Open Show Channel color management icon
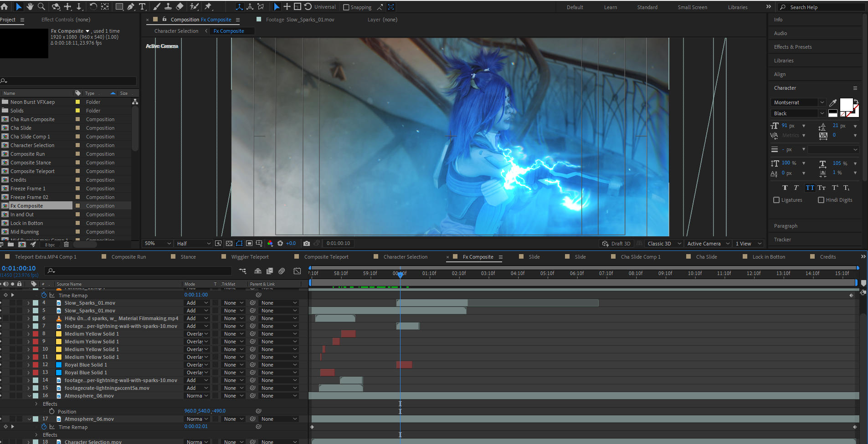Viewport: 868px width, 444px height. 270,244
